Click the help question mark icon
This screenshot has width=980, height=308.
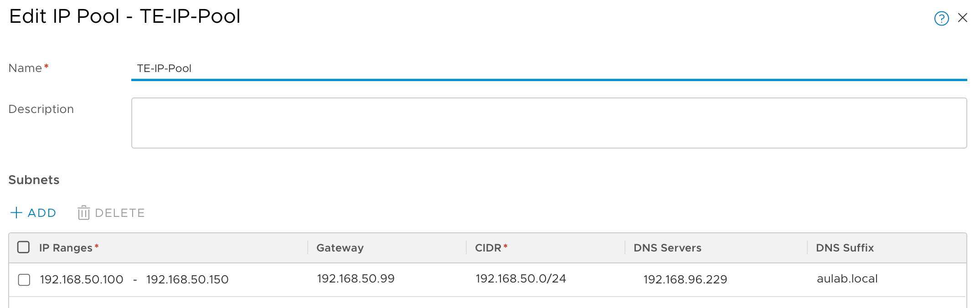click(x=941, y=19)
